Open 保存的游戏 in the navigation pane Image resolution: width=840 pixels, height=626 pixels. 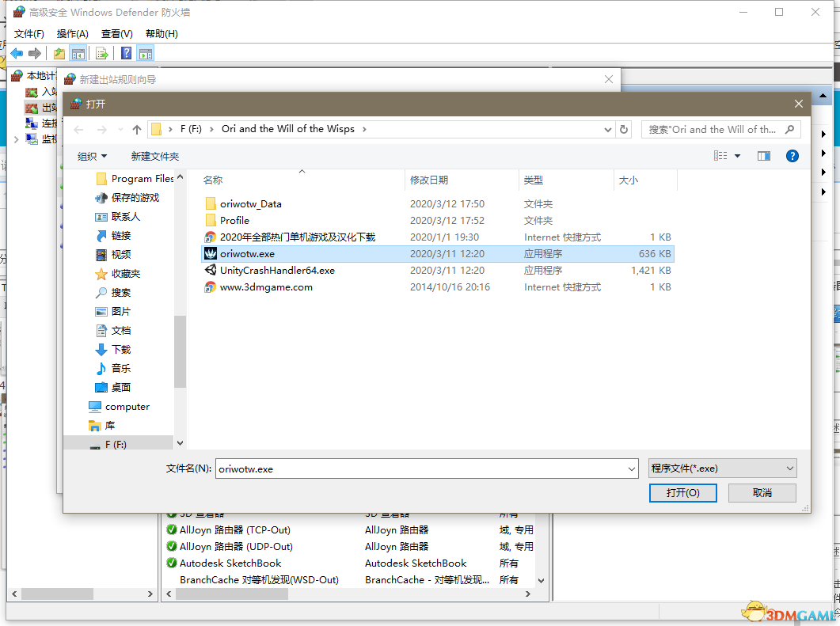(x=127, y=198)
